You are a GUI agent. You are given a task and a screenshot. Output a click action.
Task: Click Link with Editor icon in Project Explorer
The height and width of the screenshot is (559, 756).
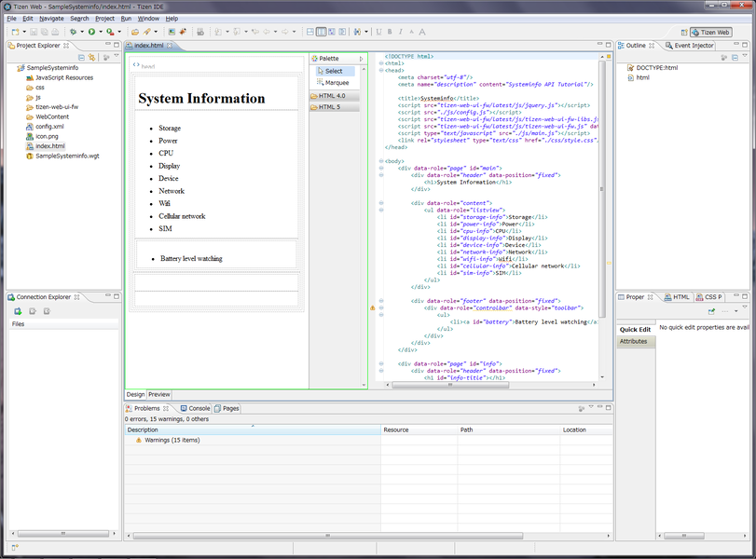click(x=91, y=58)
